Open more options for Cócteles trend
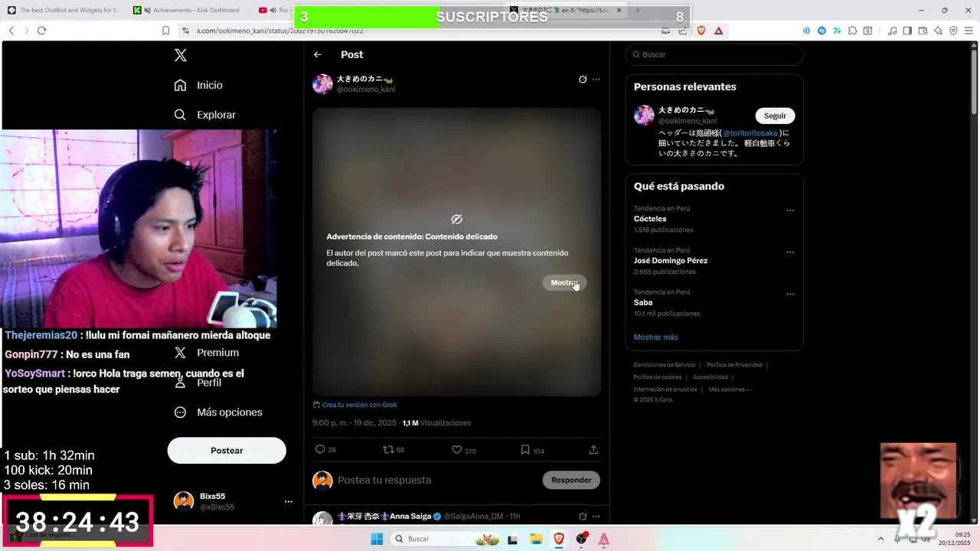The width and height of the screenshot is (980, 551). click(x=790, y=210)
